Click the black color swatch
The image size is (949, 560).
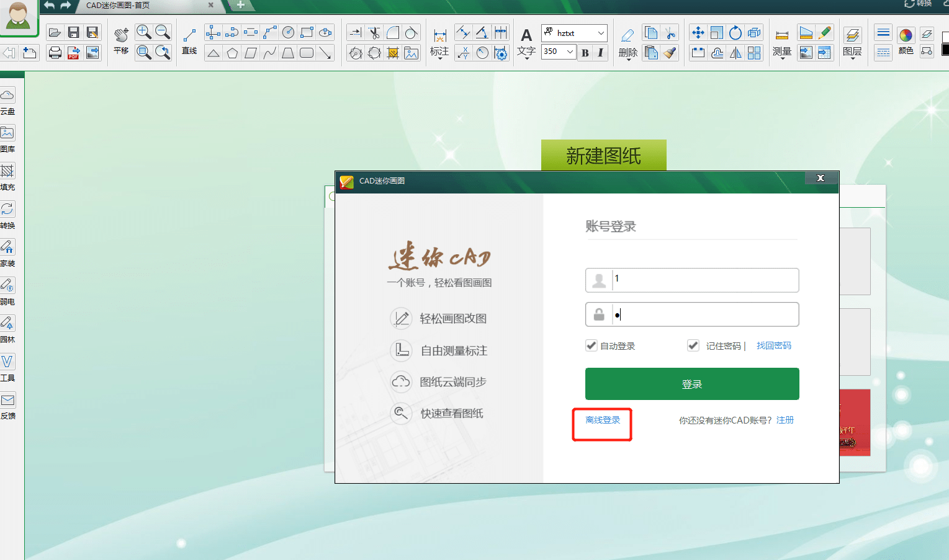point(945,50)
